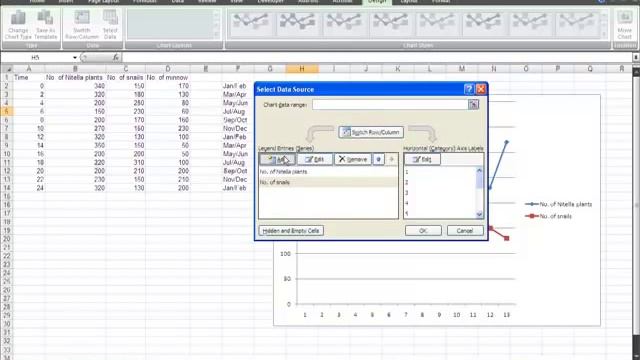Click cell with value 310 in row 11

(125, 162)
